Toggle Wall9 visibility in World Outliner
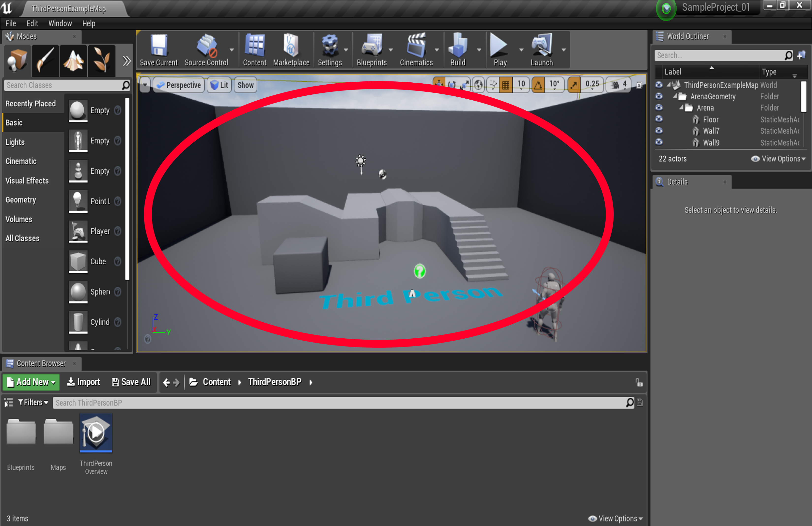The width and height of the screenshot is (812, 526). pyautogui.click(x=659, y=142)
